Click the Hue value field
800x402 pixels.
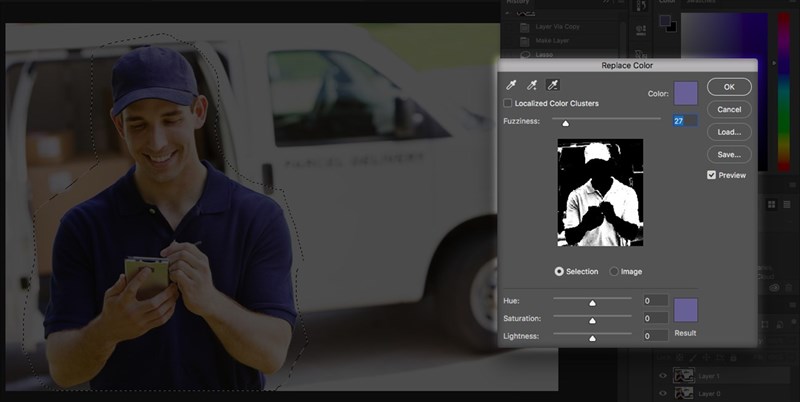tap(656, 300)
